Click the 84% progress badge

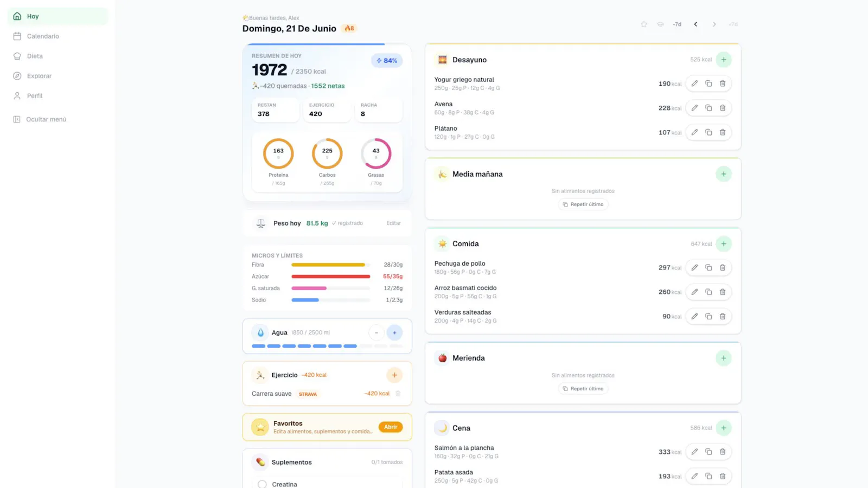(x=387, y=61)
